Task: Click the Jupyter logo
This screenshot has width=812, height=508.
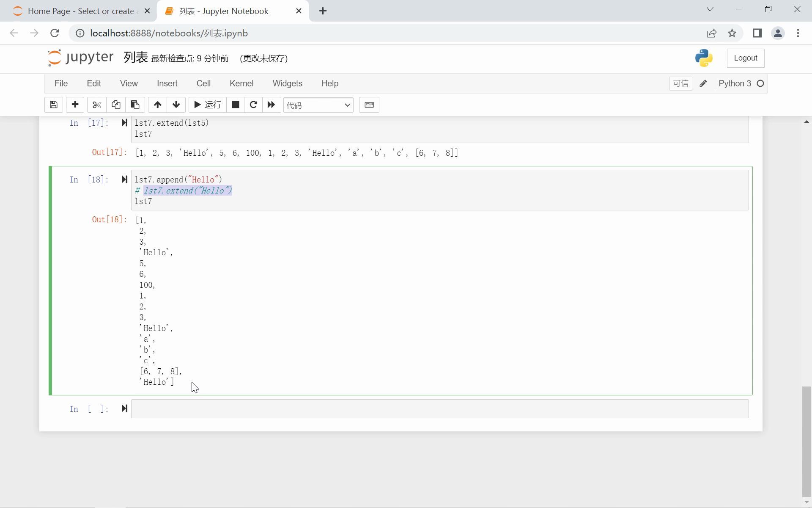Action: [80, 58]
